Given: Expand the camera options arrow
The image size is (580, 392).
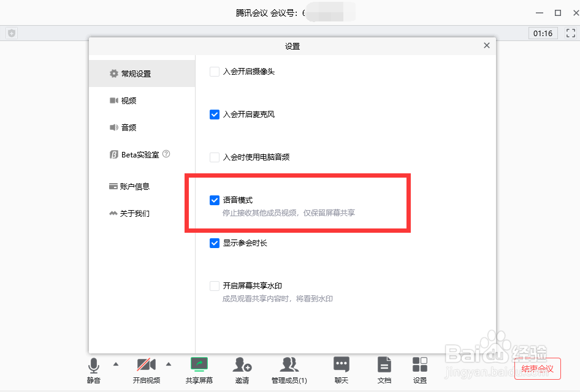Looking at the screenshot, I should coord(169,363).
